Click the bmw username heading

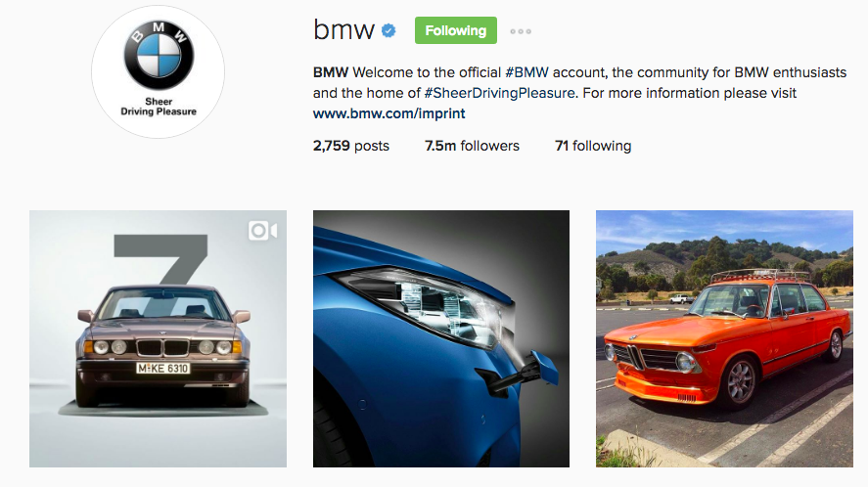point(343,30)
